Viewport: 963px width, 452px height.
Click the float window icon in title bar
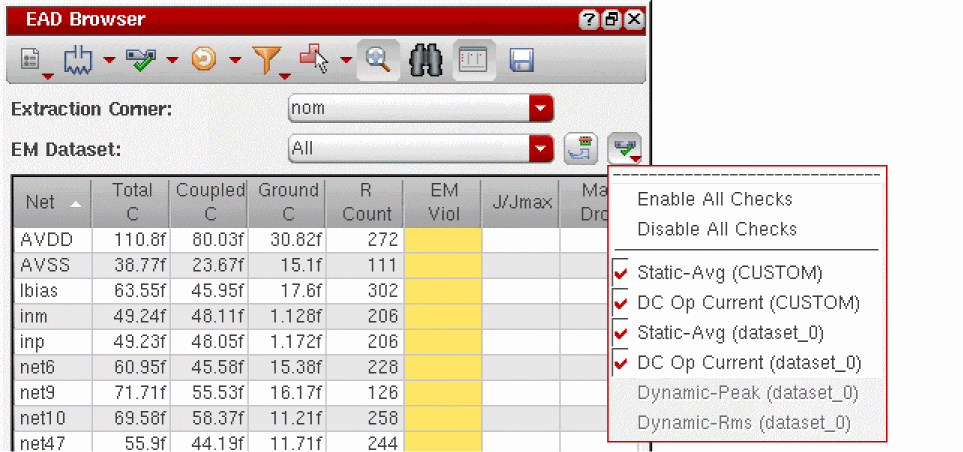[x=611, y=20]
